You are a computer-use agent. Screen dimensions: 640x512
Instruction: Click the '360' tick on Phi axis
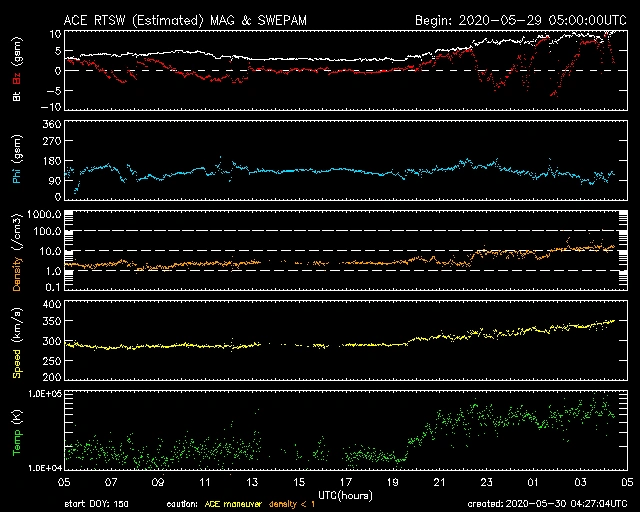[52, 124]
